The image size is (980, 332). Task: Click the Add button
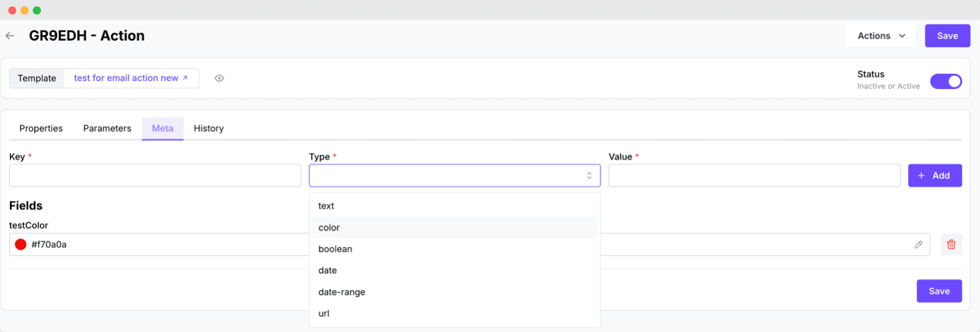935,176
